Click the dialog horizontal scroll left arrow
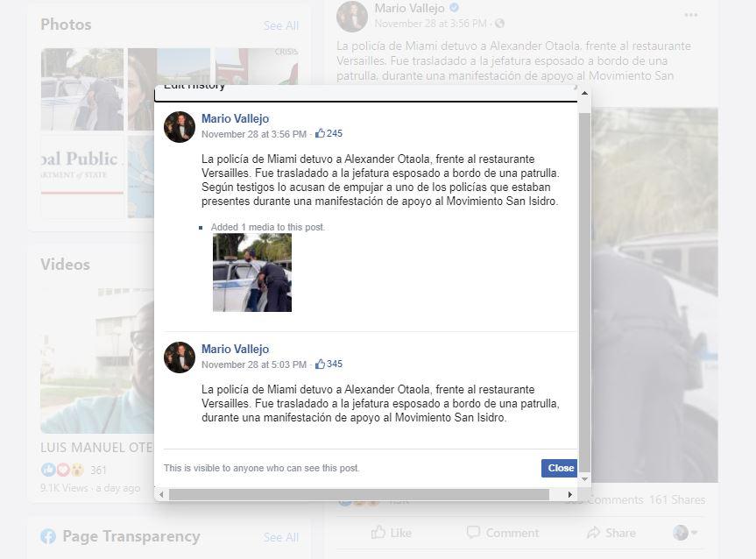Viewport: 756px width, 559px height. 161,494
